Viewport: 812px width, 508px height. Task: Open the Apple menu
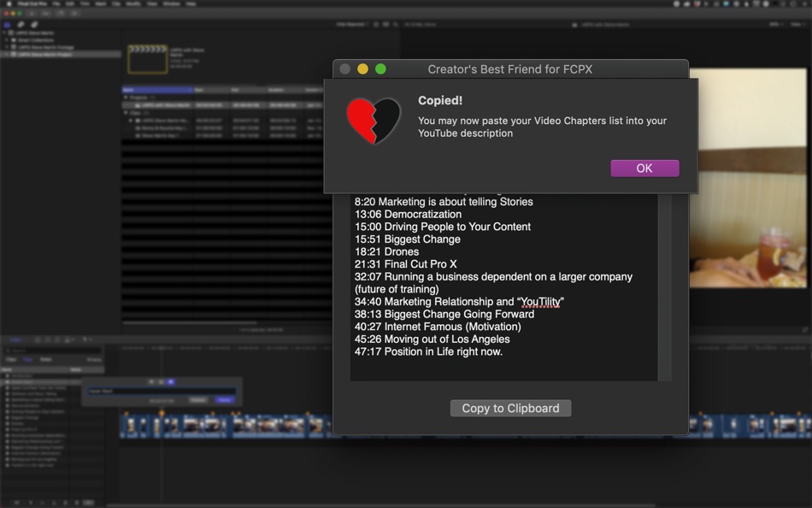point(9,3)
